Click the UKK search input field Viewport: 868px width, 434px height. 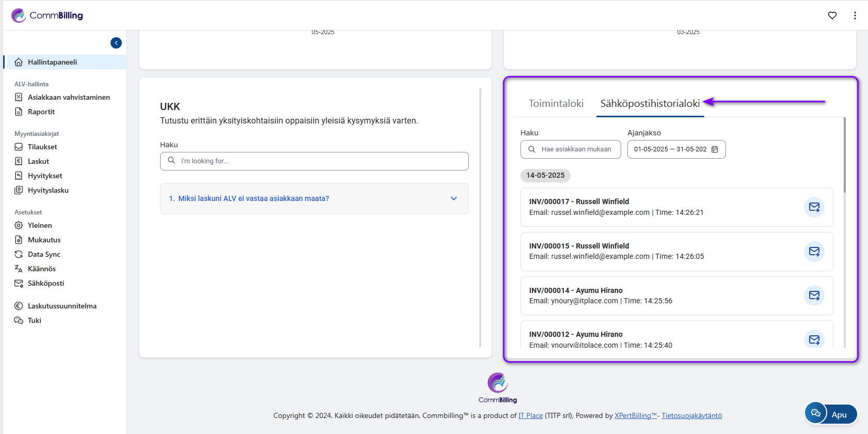[320, 161]
